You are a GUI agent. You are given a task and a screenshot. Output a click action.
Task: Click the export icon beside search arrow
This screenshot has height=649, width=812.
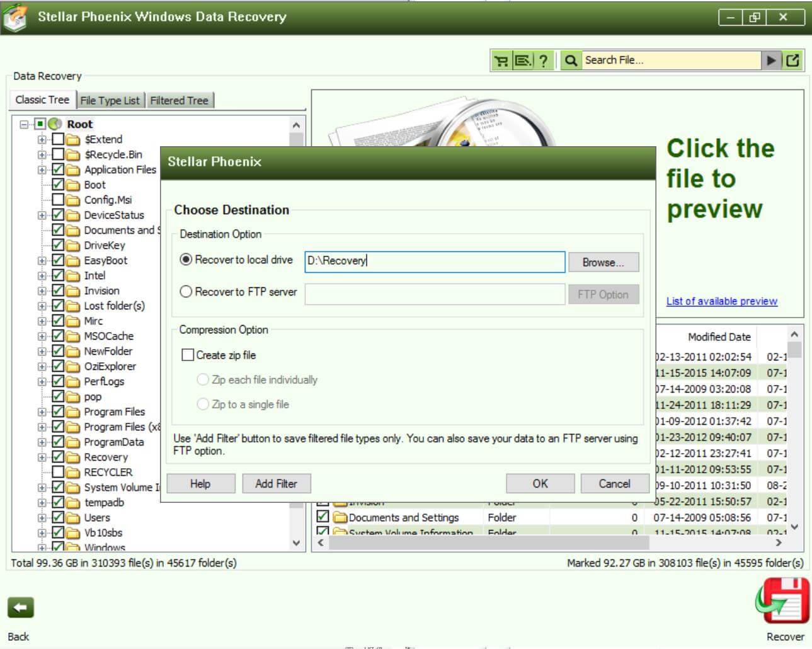point(792,60)
